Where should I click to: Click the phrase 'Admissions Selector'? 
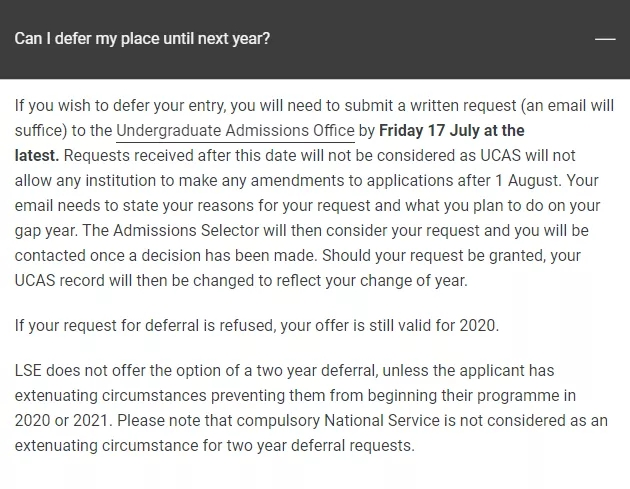(186, 231)
